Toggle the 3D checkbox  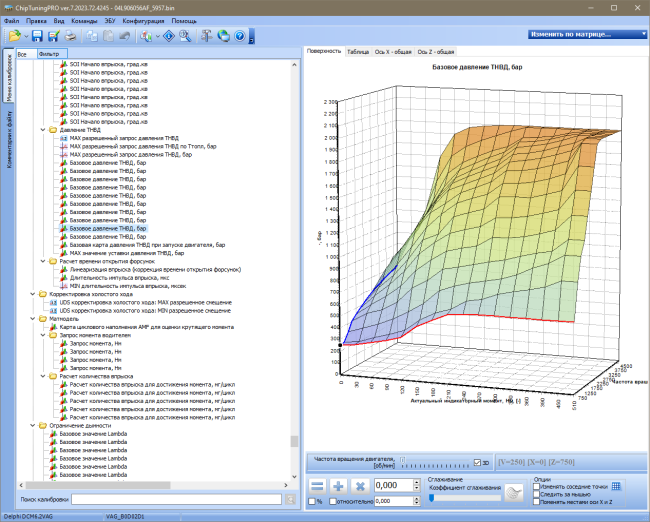pyautogui.click(x=477, y=462)
